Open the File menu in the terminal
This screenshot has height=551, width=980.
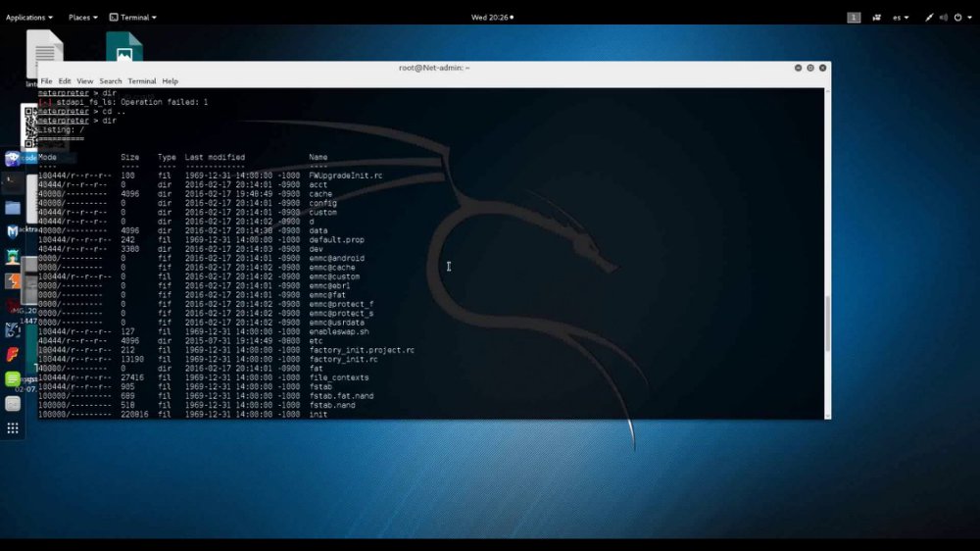point(47,81)
